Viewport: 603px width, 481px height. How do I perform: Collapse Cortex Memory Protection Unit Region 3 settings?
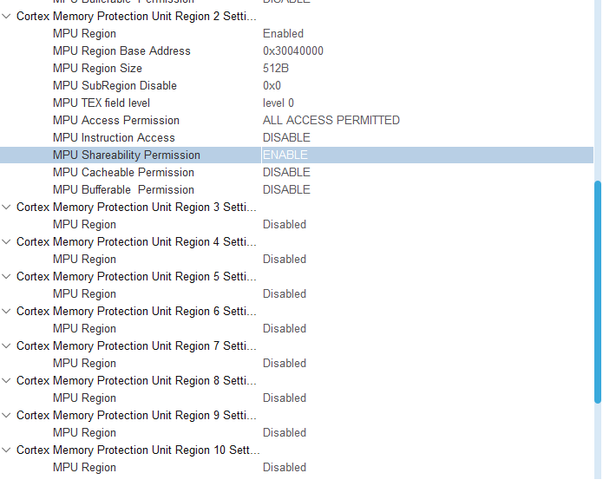pyautogui.click(x=7, y=207)
